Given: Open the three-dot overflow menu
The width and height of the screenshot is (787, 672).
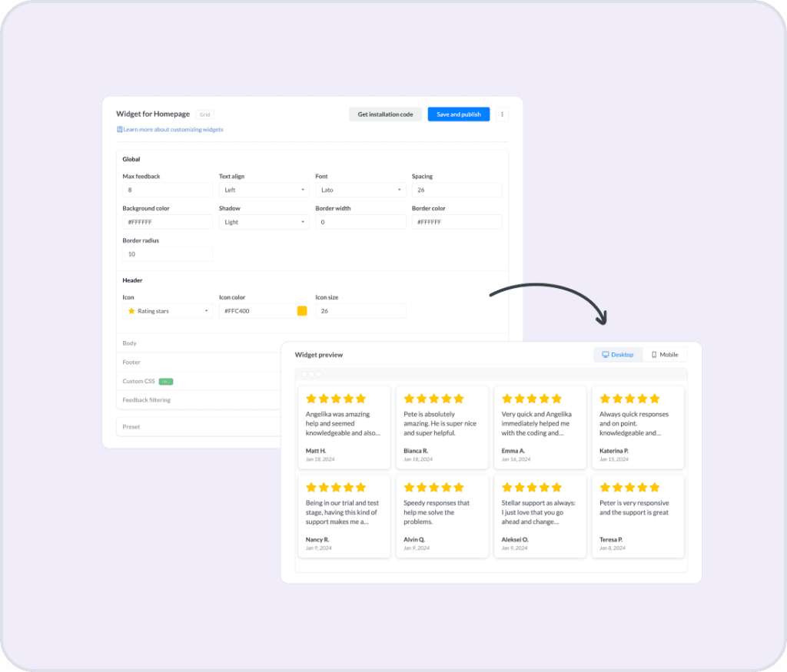Looking at the screenshot, I should click(x=503, y=114).
